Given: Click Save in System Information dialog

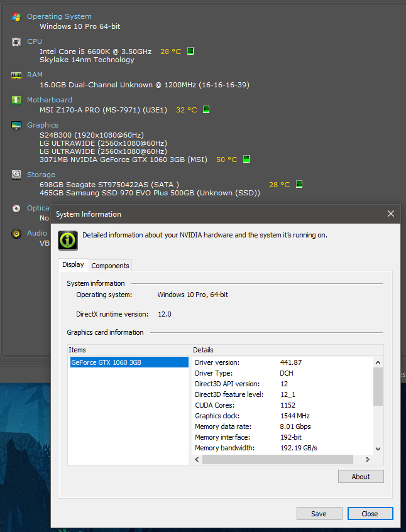Looking at the screenshot, I should click(x=319, y=514).
